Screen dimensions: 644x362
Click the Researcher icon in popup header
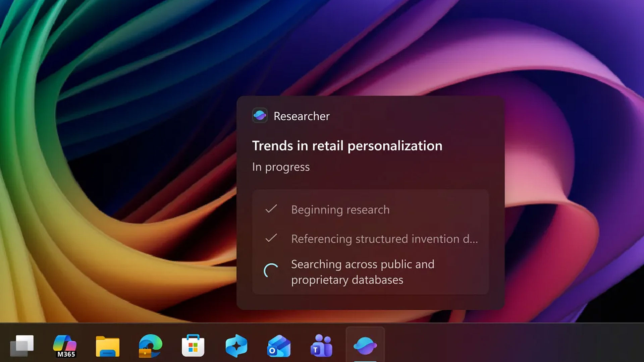[260, 116]
